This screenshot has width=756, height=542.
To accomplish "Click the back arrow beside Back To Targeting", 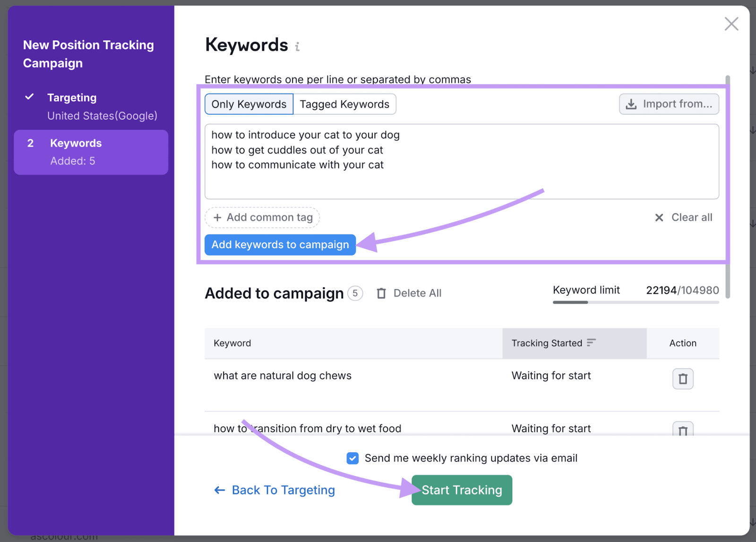I will pos(220,490).
